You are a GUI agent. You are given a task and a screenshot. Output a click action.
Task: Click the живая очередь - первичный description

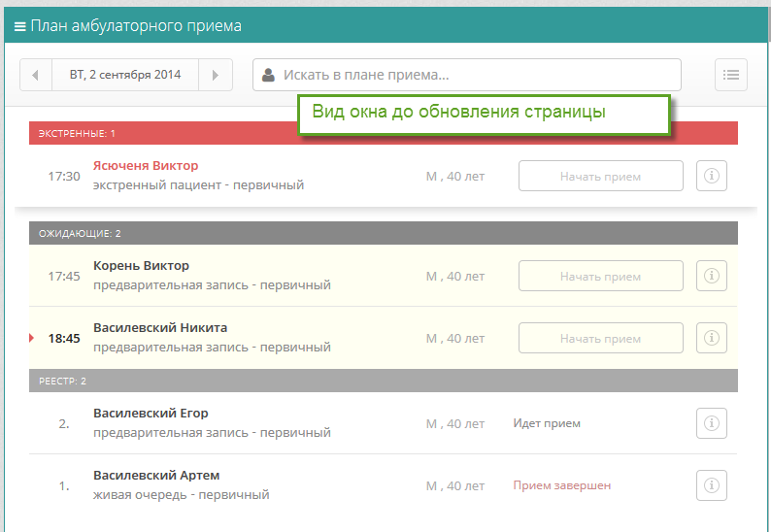click(x=182, y=495)
